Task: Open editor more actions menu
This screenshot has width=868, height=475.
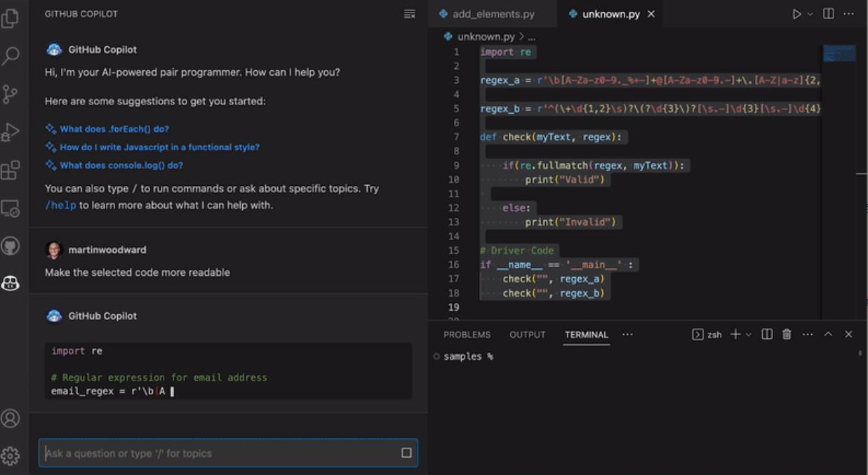Action: click(x=849, y=14)
